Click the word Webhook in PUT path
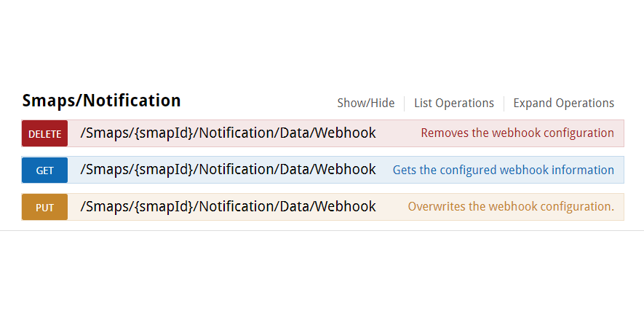 click(345, 206)
